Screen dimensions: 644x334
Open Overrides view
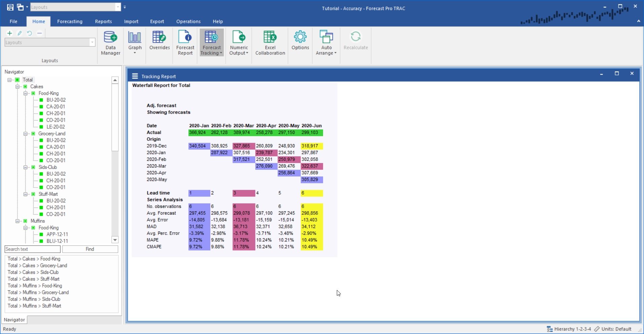point(159,41)
